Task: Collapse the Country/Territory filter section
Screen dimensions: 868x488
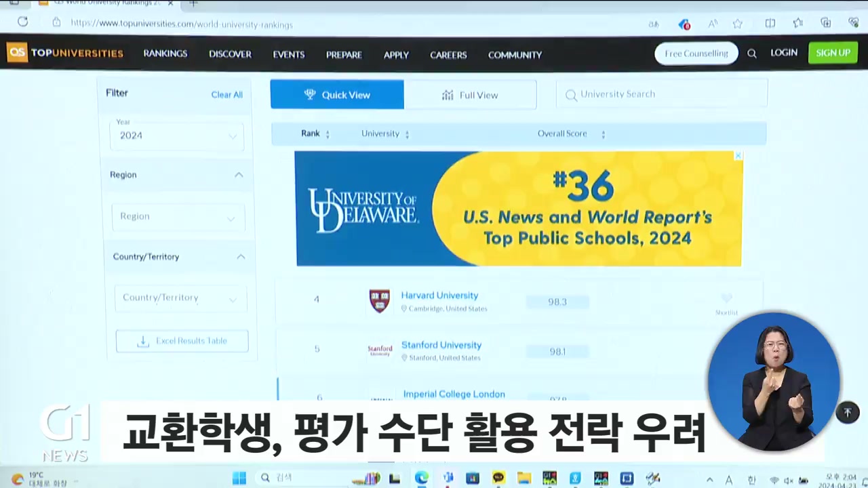Action: pyautogui.click(x=240, y=257)
